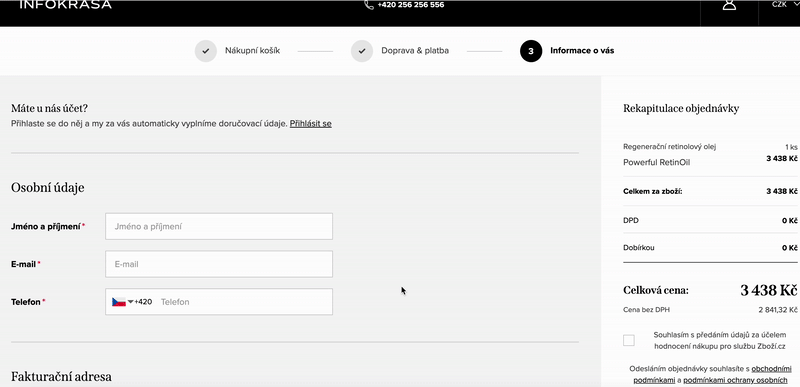
Task: Click the Cena bez DPH 2 841,32 Kč value
Action: pyautogui.click(x=778, y=309)
